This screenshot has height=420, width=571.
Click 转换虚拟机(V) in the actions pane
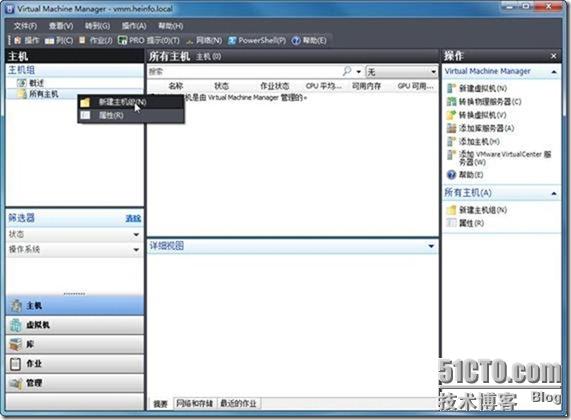[x=477, y=115]
